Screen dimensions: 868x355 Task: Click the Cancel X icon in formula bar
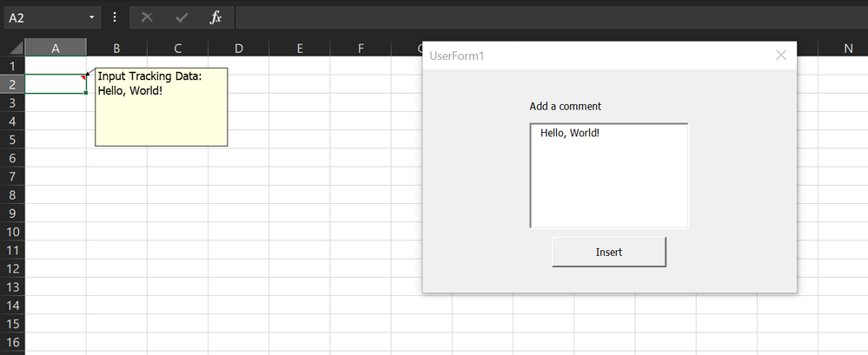coord(147,17)
